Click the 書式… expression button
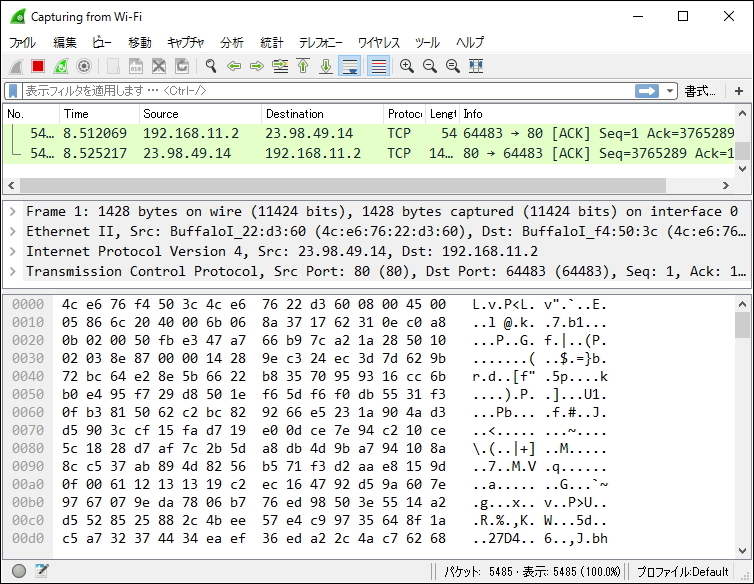754x584 pixels. tap(700, 91)
